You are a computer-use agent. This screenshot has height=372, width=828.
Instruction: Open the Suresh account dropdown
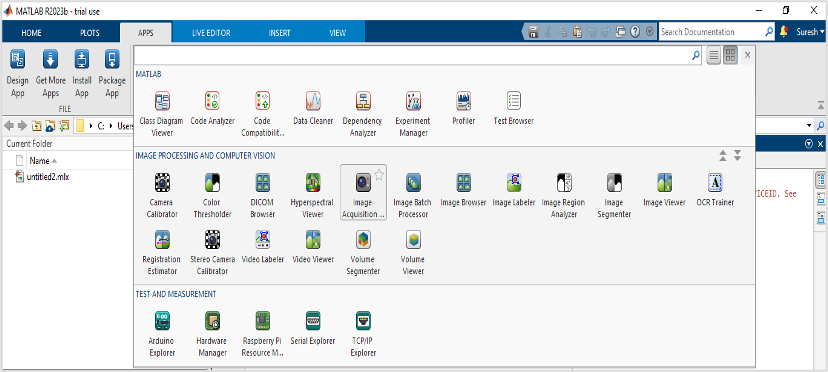tap(810, 32)
